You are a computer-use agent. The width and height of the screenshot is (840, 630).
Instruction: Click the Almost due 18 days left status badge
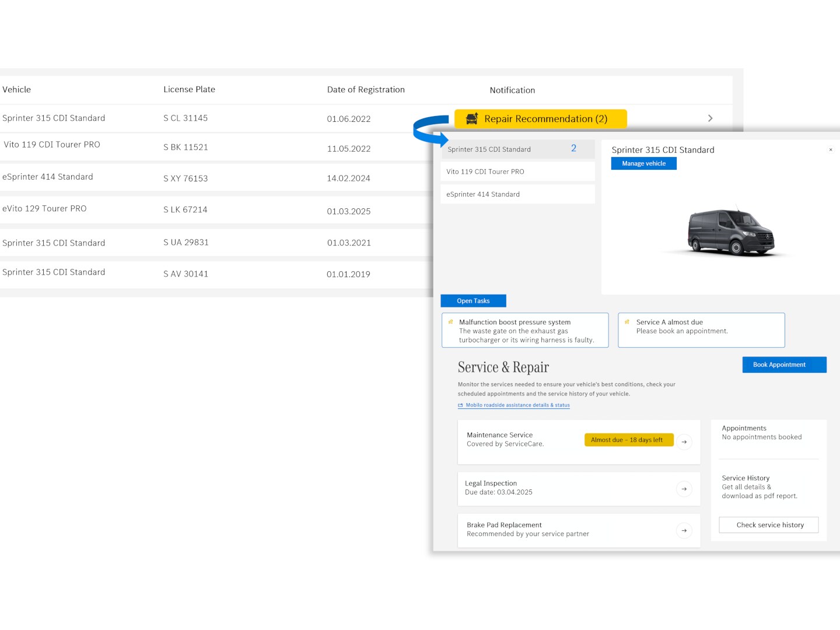point(628,439)
